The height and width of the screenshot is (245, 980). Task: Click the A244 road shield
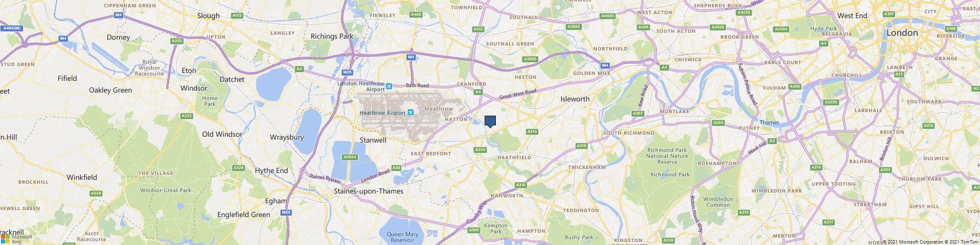pyautogui.click(x=480, y=149)
